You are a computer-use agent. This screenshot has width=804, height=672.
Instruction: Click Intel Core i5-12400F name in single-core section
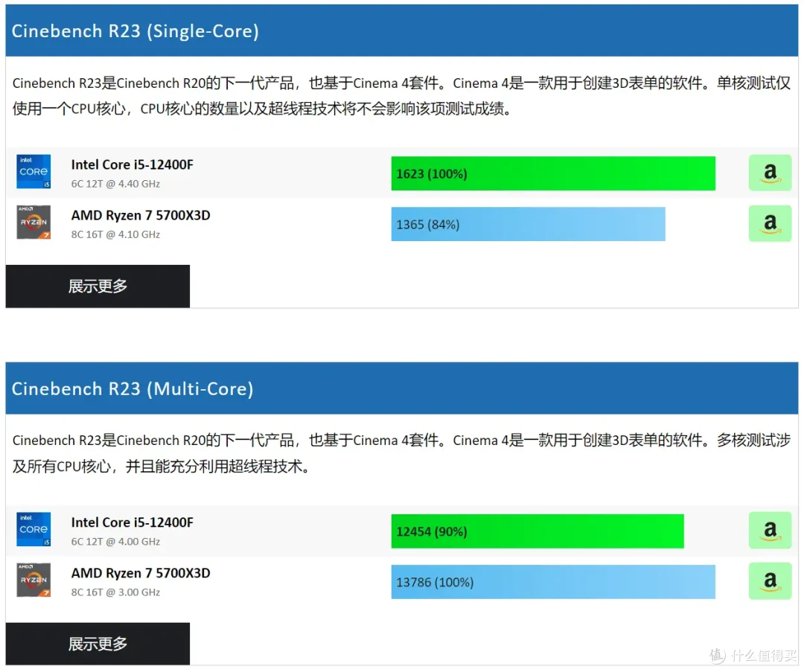pos(133,164)
